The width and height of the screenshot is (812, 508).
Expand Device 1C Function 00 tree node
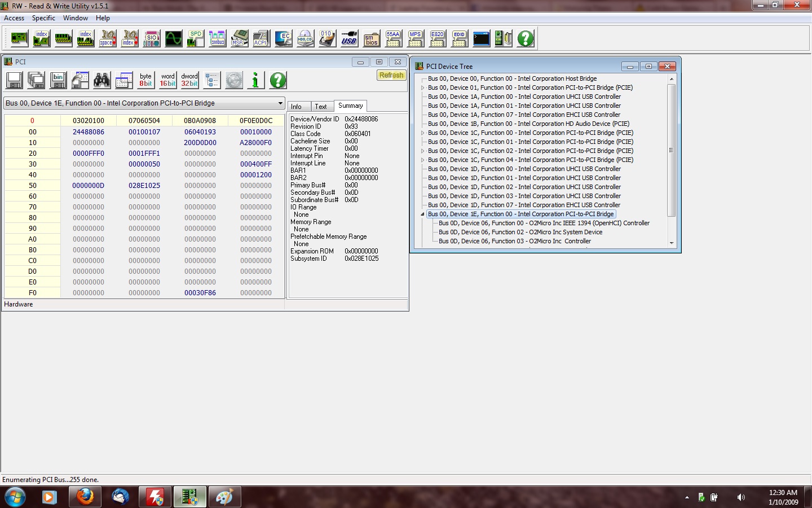(422, 133)
